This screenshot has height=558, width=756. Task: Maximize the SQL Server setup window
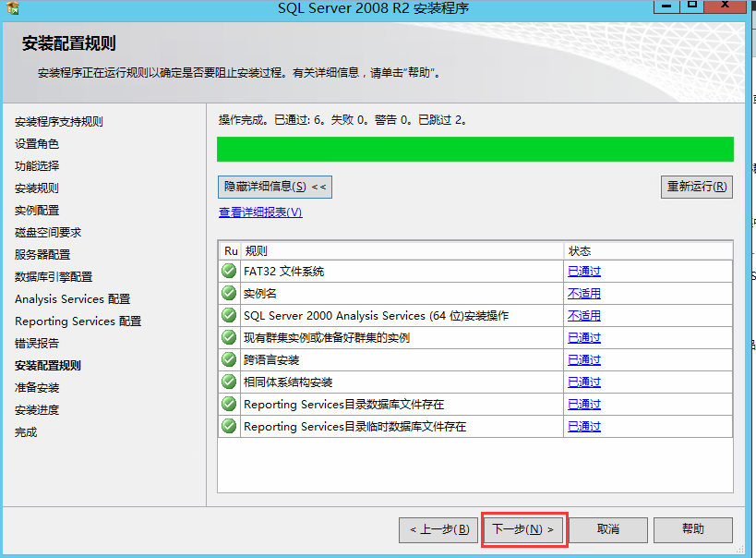692,6
